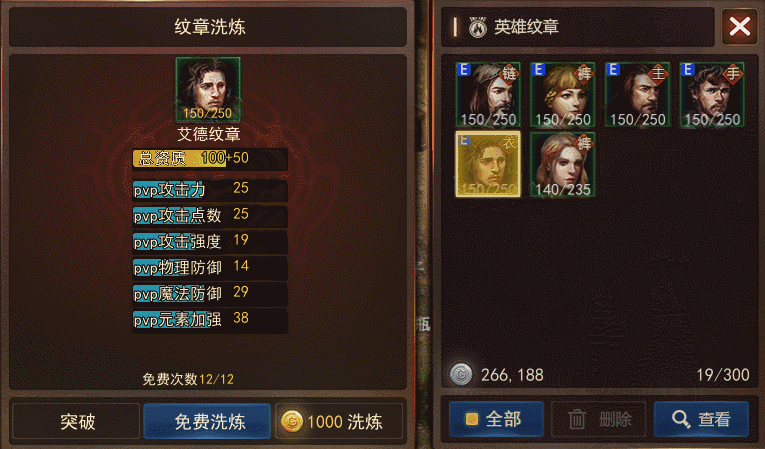Select the 140/235 hero emblem
The height and width of the screenshot is (449, 765).
point(563,164)
